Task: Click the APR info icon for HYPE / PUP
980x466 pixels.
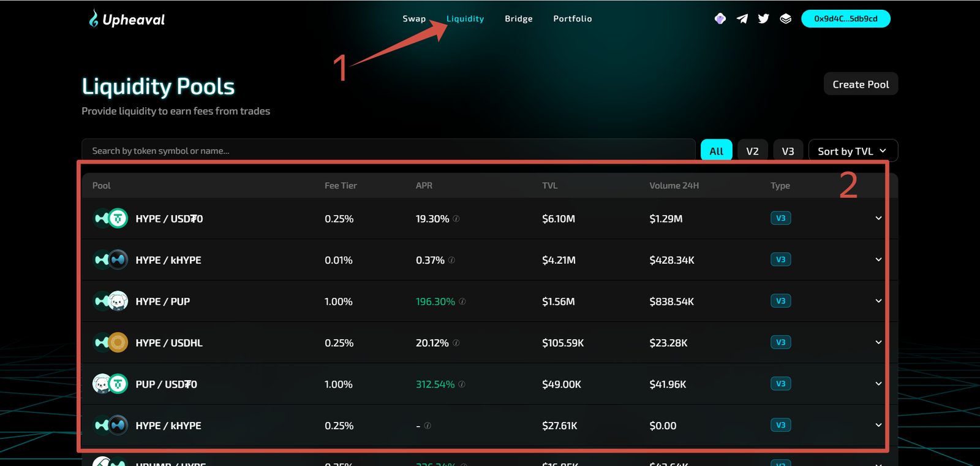Action: point(462,302)
